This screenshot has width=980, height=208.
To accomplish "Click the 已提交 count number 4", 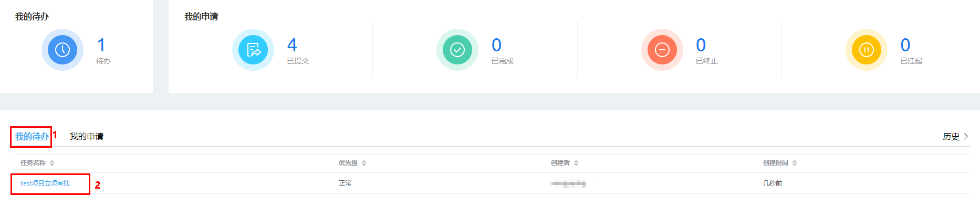I will tap(292, 45).
